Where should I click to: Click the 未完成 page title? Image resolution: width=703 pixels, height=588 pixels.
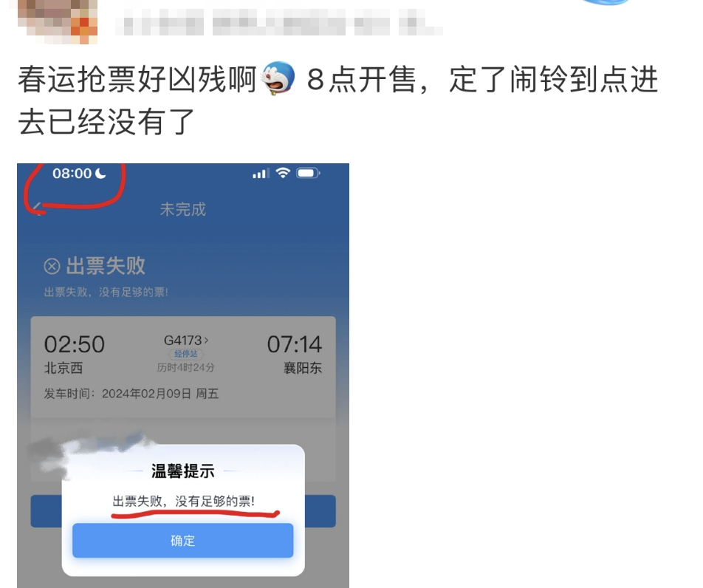(x=183, y=210)
